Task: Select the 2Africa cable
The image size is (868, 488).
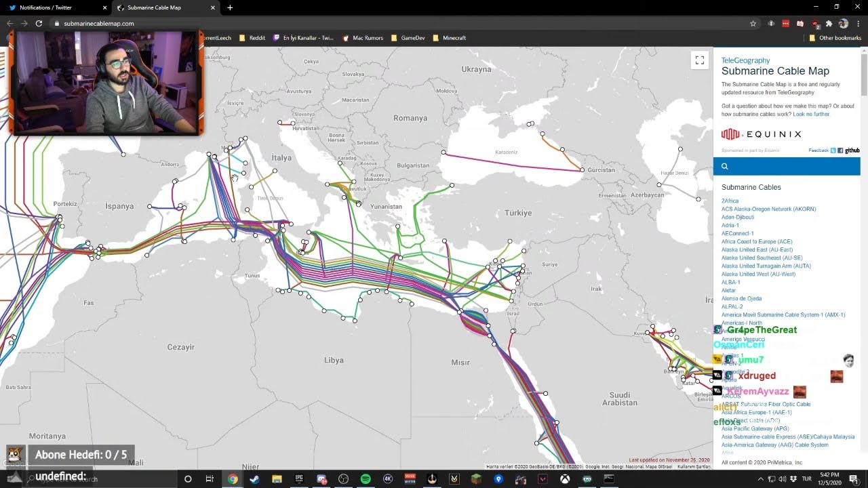Action: [x=730, y=201]
